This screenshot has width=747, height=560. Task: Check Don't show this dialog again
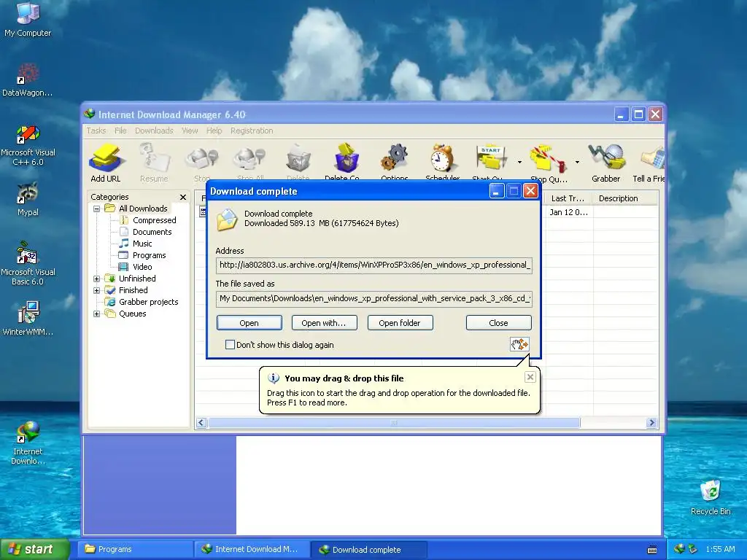230,345
